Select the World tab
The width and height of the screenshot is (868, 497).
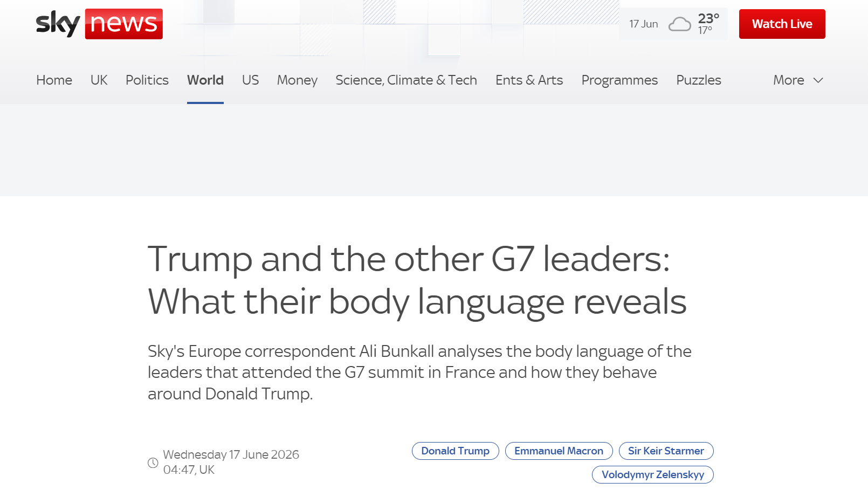click(205, 80)
